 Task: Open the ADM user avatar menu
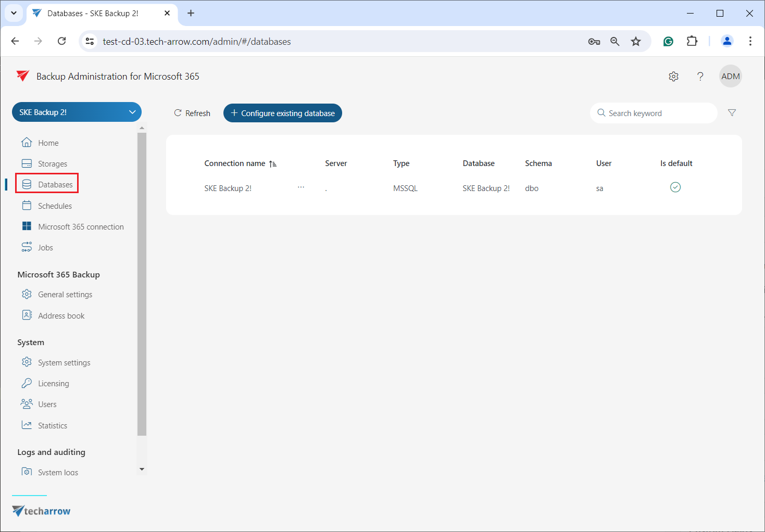[x=730, y=77]
